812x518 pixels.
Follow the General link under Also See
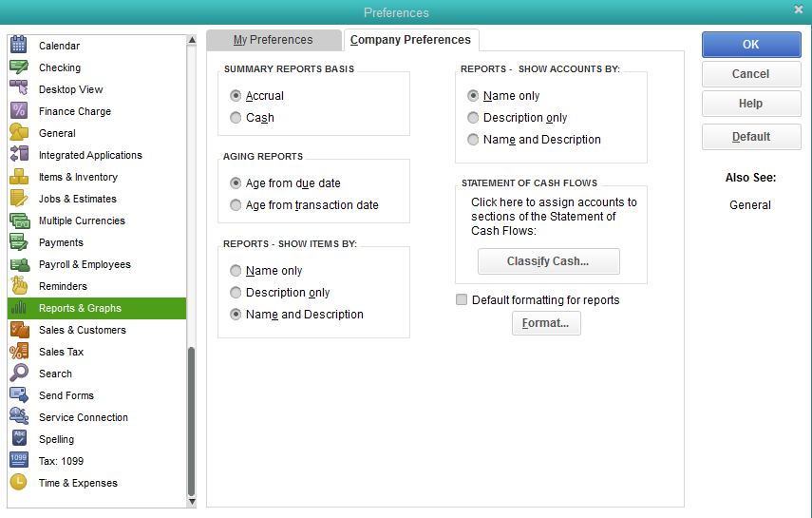750,205
